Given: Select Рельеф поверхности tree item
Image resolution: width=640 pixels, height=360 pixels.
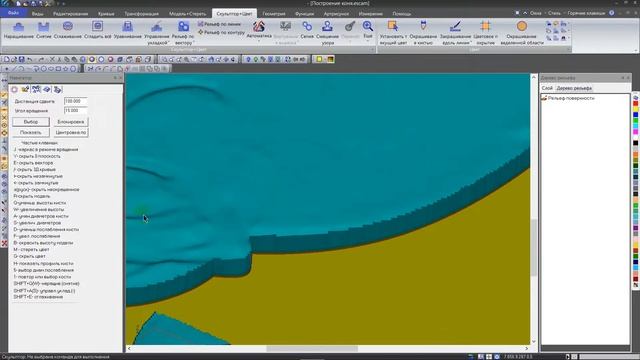Looking at the screenshot, I should (567, 98).
